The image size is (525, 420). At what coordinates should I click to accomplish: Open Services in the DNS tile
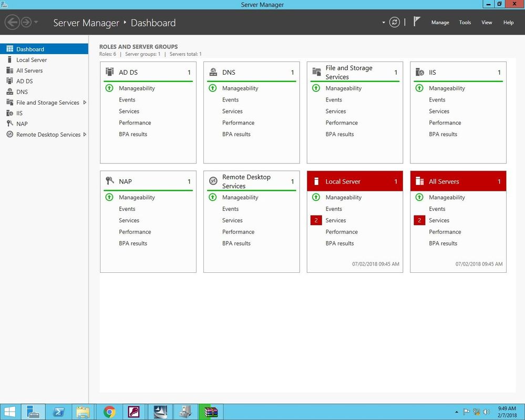point(232,111)
